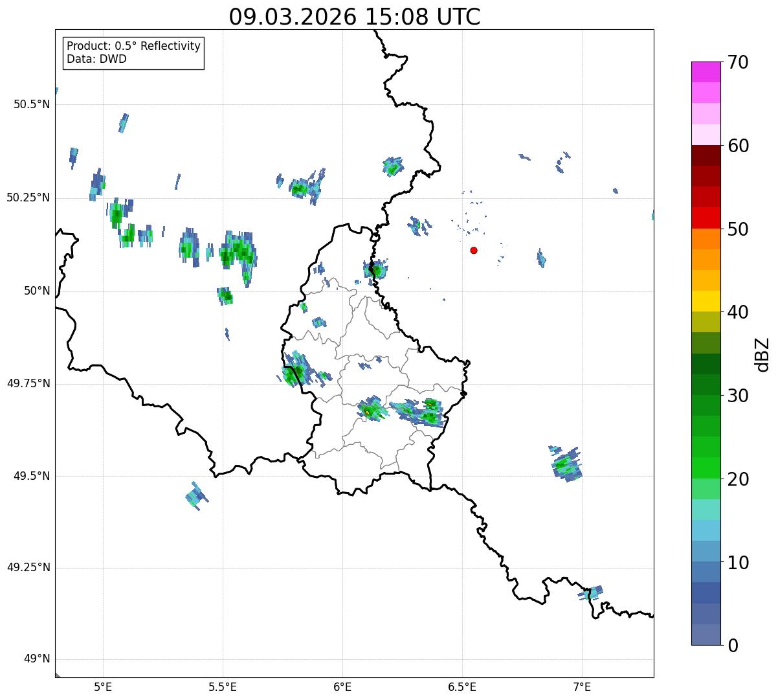Click the radar echo near 49.5°N, 7°E
778x700 pixels.
point(567,464)
